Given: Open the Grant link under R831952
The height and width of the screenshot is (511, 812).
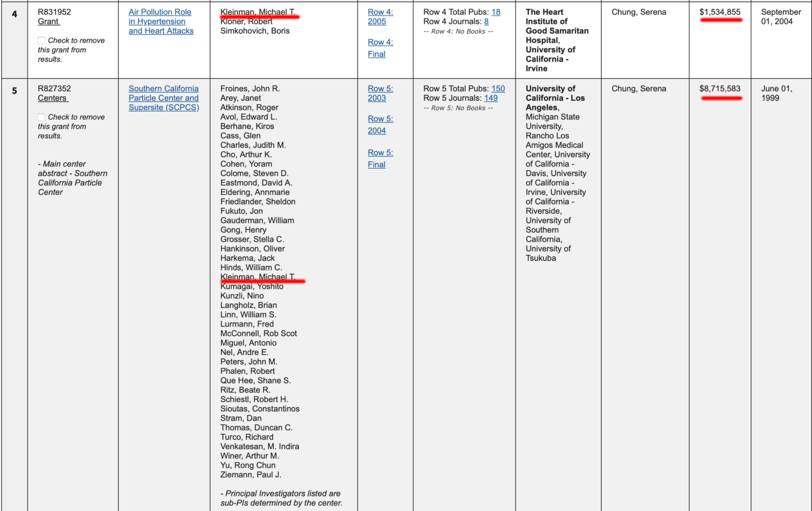Looking at the screenshot, I should pos(49,22).
